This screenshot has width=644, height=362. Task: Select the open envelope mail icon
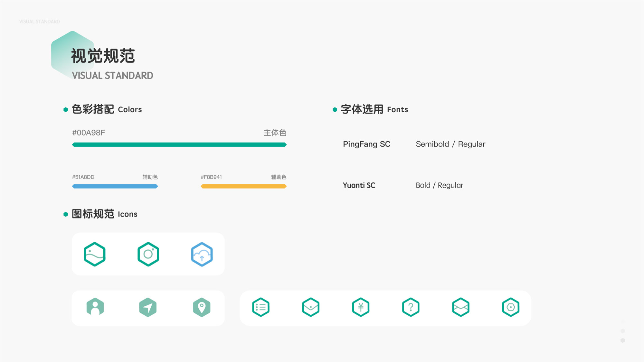coord(461,307)
